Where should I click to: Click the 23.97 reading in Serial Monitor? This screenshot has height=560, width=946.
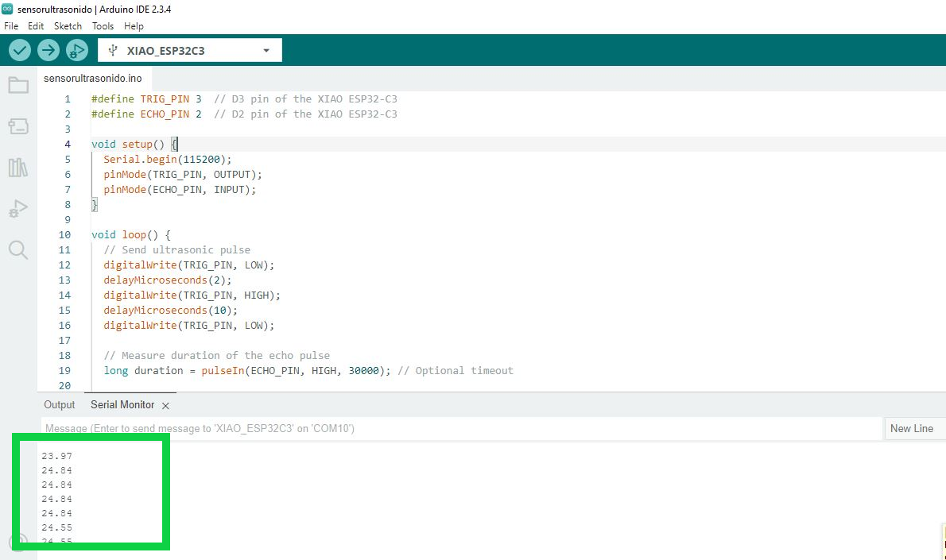click(x=56, y=456)
